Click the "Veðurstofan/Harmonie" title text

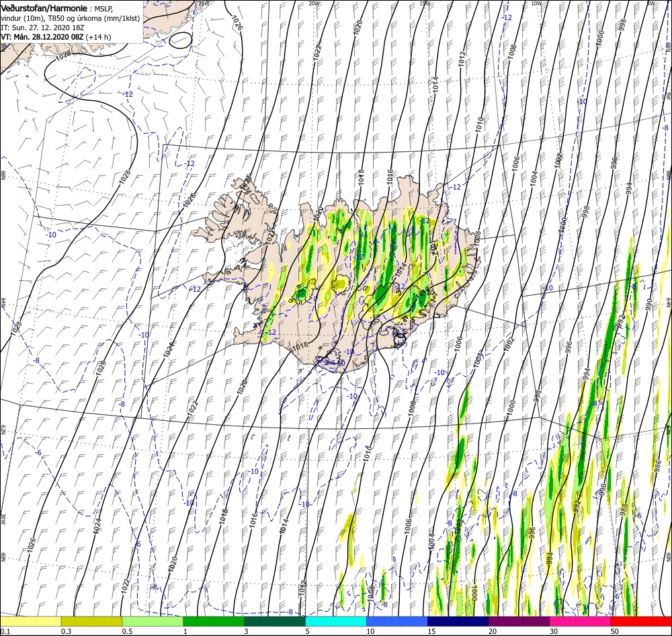click(x=45, y=8)
